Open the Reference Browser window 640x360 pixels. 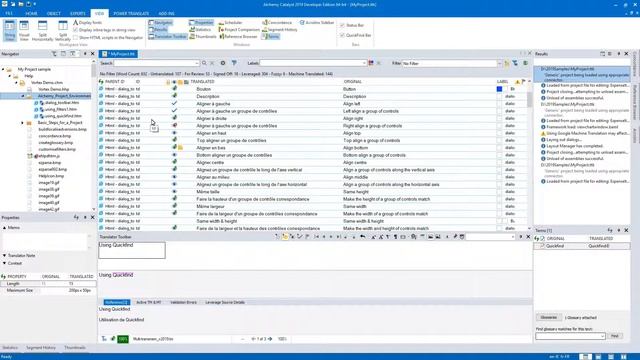pos(238,36)
